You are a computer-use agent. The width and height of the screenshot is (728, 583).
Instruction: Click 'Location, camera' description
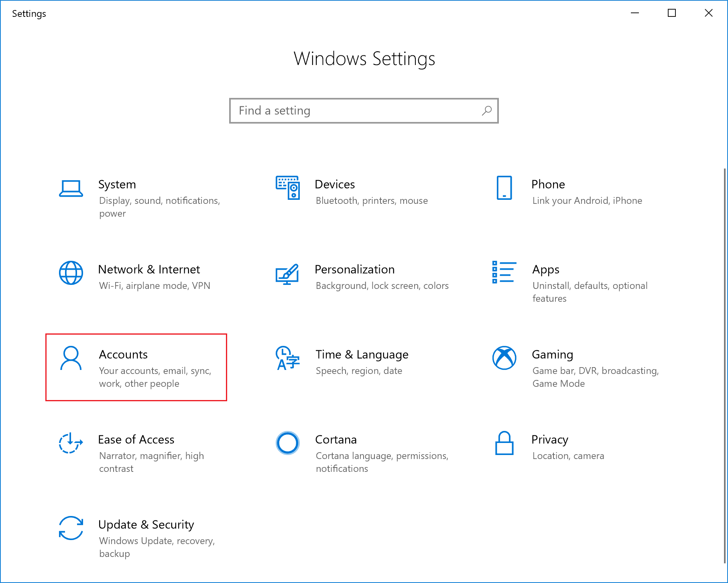coord(568,456)
